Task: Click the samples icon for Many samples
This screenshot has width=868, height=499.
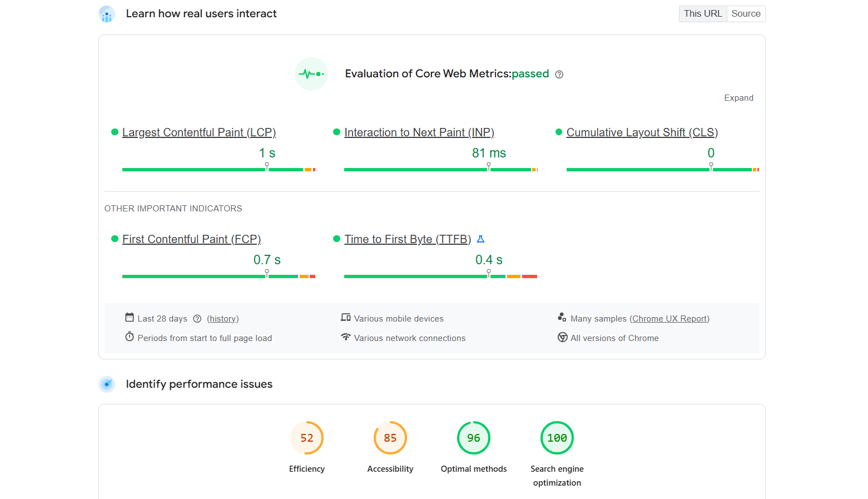Action: 562,318
